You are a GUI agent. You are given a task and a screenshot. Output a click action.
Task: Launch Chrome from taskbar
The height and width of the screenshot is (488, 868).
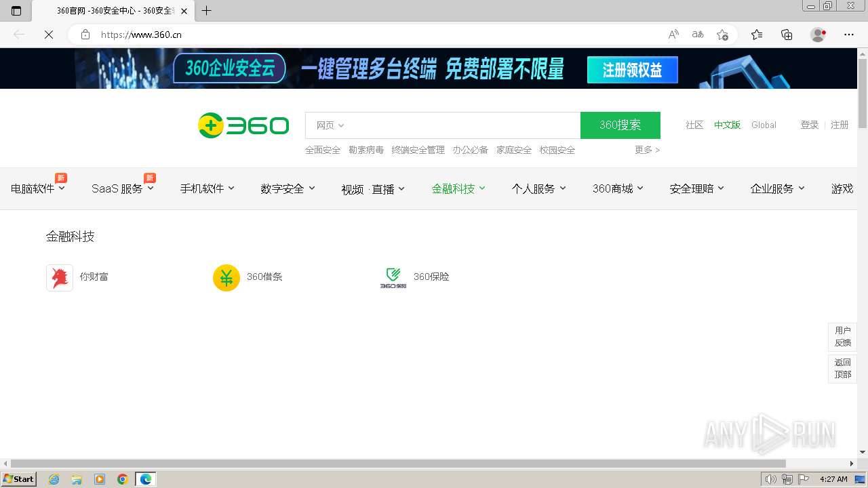pos(123,479)
